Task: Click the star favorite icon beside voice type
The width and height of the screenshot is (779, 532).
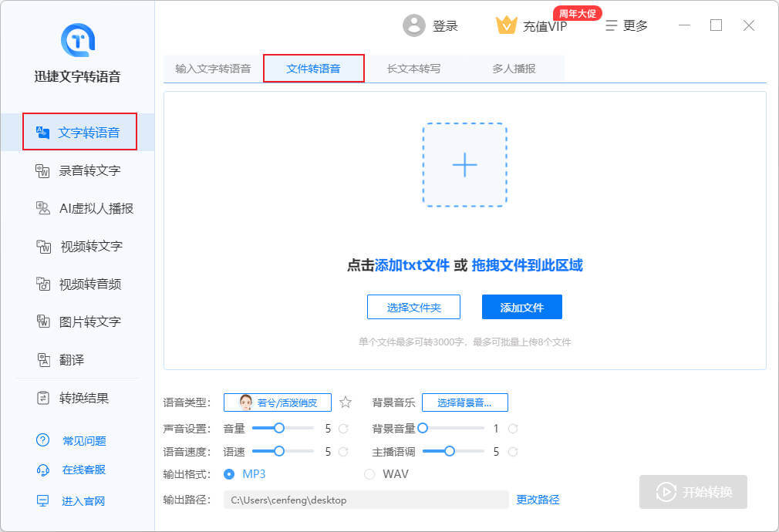Action: click(x=346, y=402)
